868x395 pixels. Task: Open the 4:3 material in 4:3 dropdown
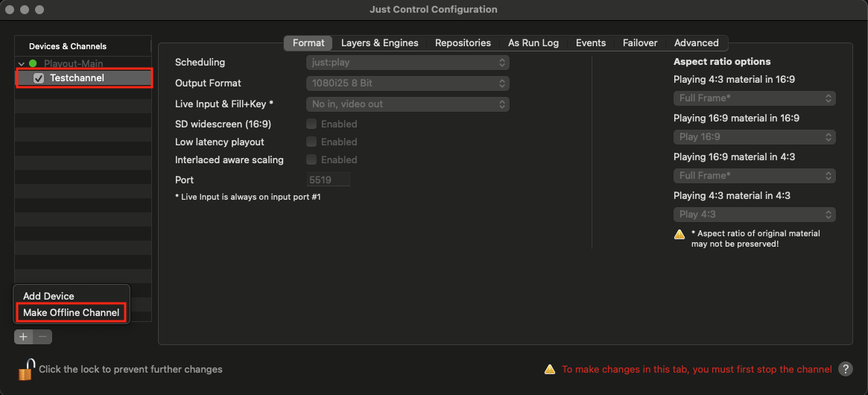(x=754, y=215)
